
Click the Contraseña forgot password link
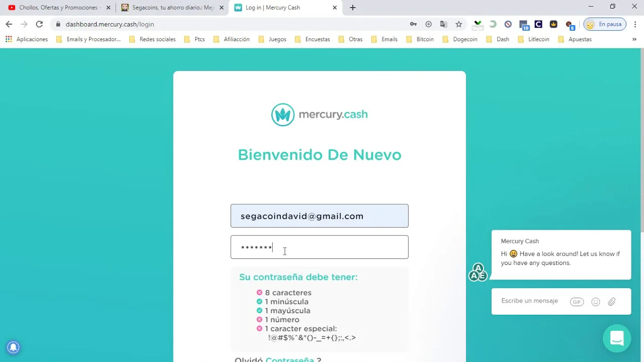click(289, 359)
